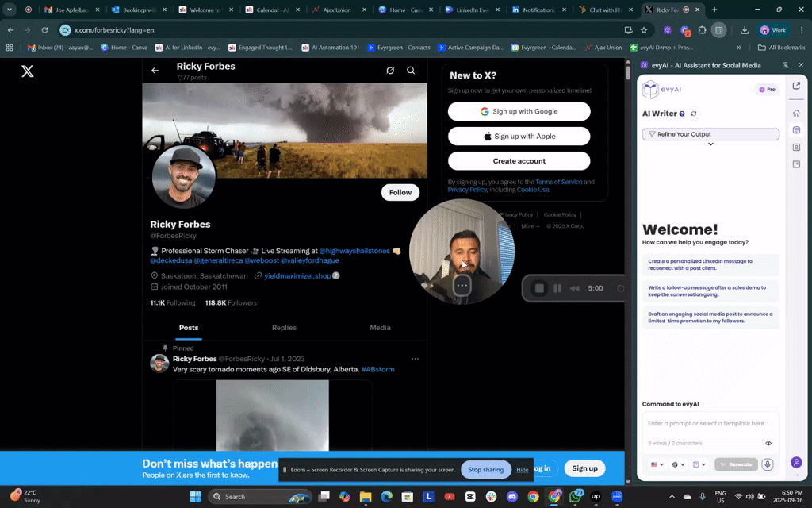Open the Chrome three-dot menu

[802, 30]
